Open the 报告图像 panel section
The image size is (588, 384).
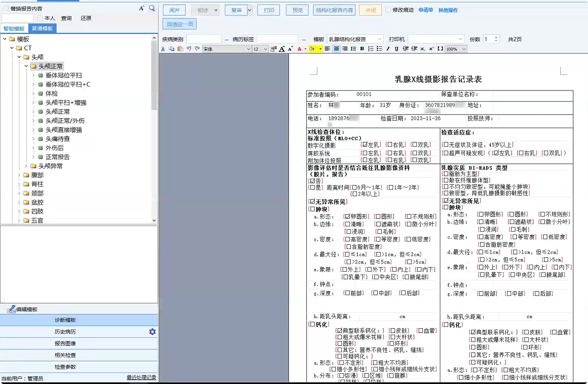pyautogui.click(x=65, y=343)
